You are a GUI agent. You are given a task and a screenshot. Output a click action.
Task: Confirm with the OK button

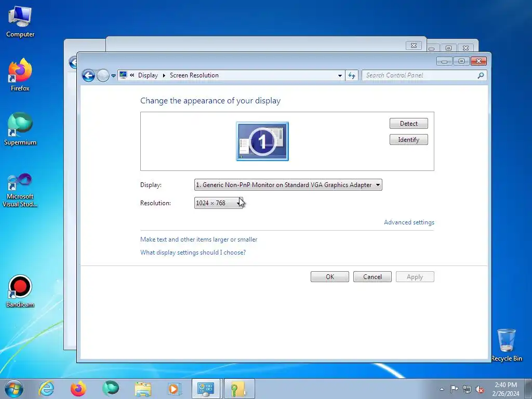330,277
